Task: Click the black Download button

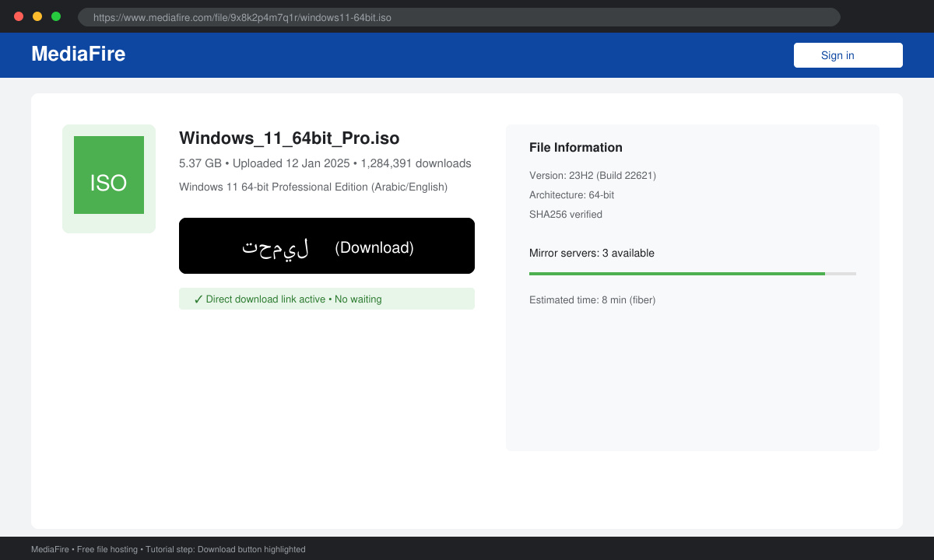Action: pyautogui.click(x=327, y=246)
